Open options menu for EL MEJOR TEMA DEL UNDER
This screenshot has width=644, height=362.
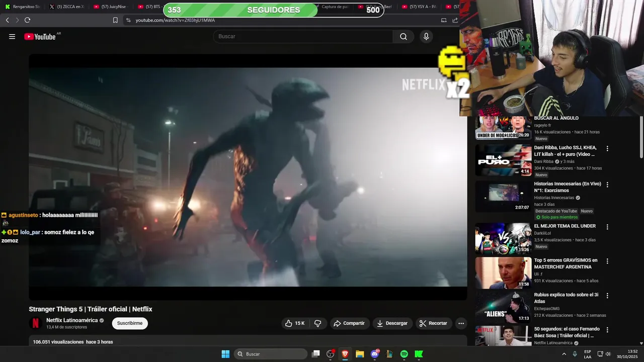pyautogui.click(x=607, y=227)
